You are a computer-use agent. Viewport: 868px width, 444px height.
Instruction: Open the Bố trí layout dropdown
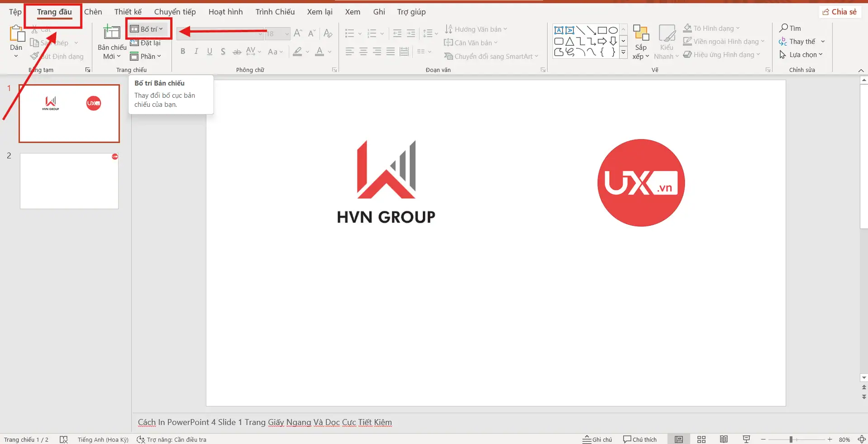pyautogui.click(x=148, y=29)
